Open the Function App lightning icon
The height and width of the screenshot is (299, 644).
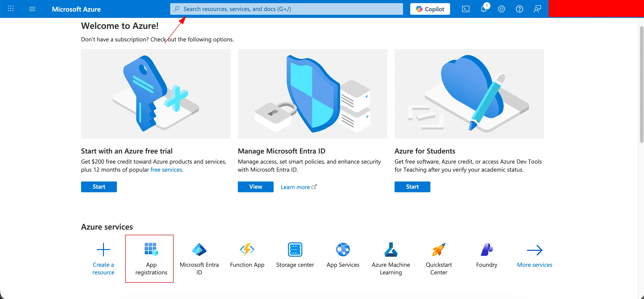(247, 250)
